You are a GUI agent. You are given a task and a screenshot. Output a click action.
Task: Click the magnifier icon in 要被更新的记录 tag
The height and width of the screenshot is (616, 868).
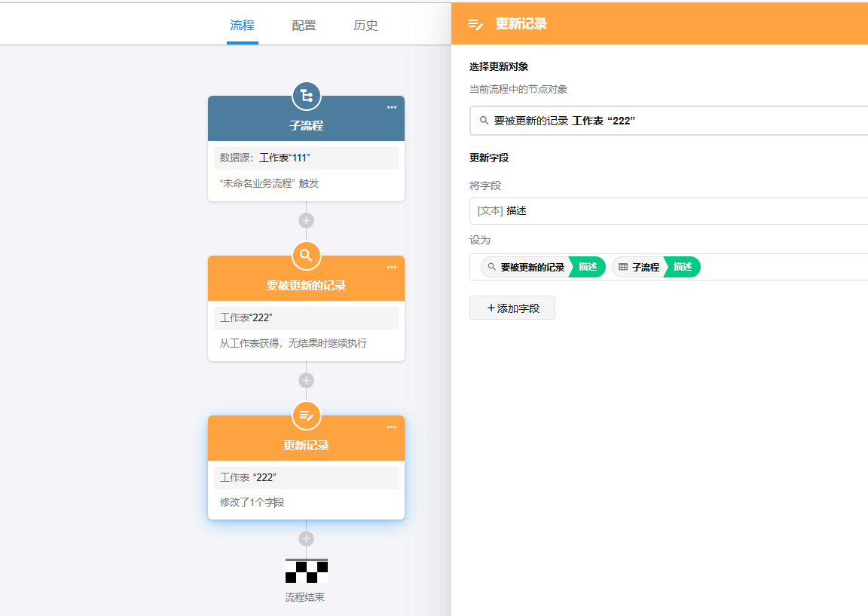tap(491, 267)
